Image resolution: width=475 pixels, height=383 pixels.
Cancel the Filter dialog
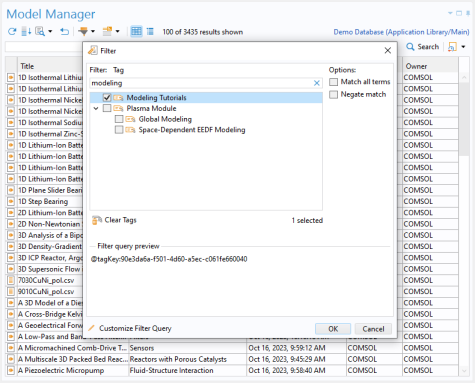pos(373,329)
